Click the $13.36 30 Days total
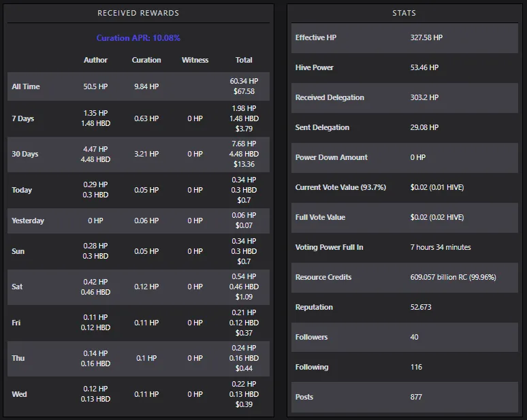527x420 pixels. 244,164
